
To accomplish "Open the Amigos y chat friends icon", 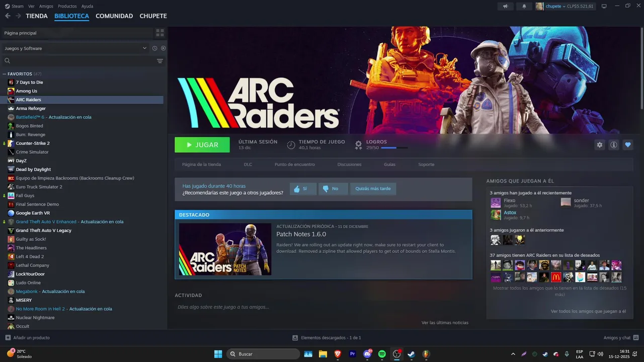I will [x=636, y=338].
